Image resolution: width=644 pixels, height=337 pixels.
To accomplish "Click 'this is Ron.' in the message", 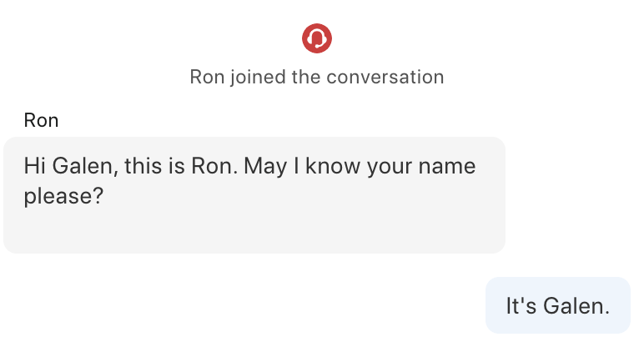I will (x=181, y=166).
